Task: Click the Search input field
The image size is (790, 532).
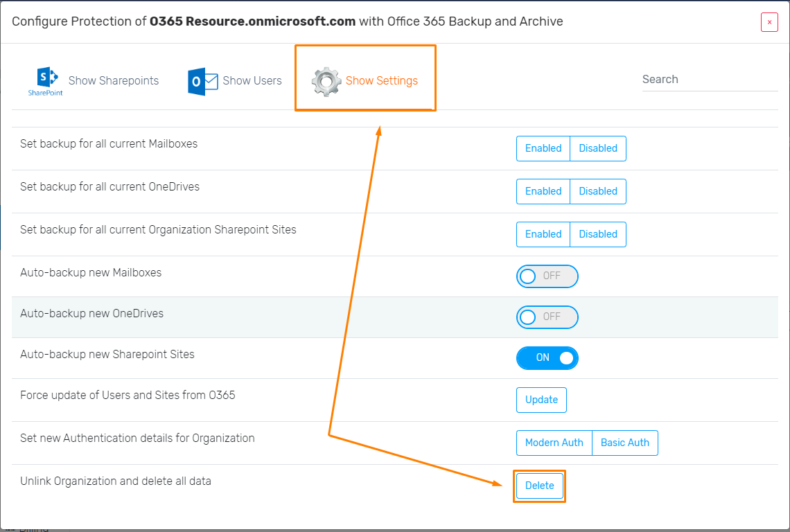Action: (710, 80)
